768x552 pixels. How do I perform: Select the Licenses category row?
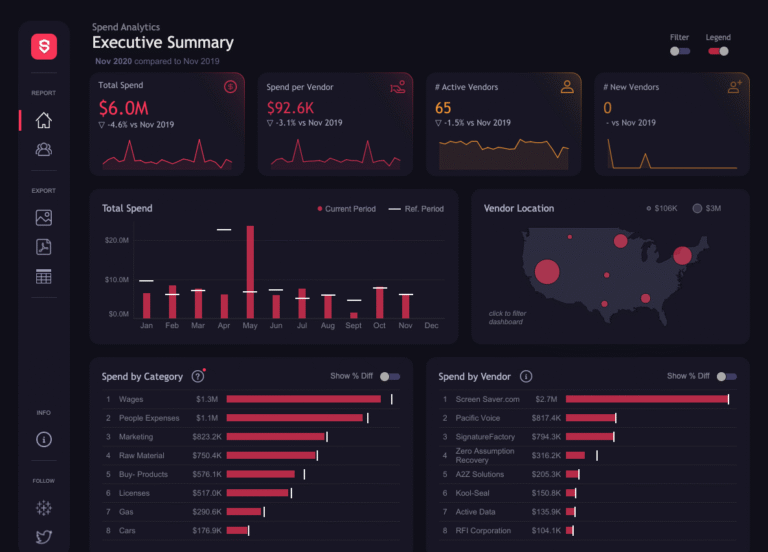point(250,493)
